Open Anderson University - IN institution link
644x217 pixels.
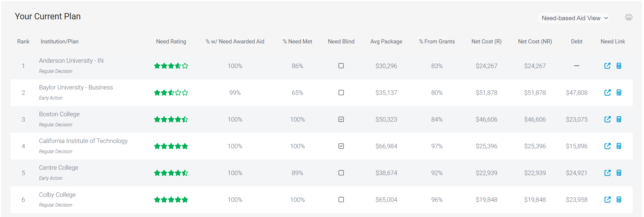71,61
